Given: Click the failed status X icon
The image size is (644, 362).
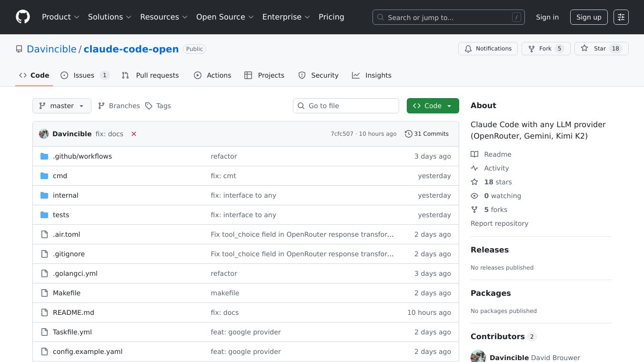Looking at the screenshot, I should [x=134, y=134].
